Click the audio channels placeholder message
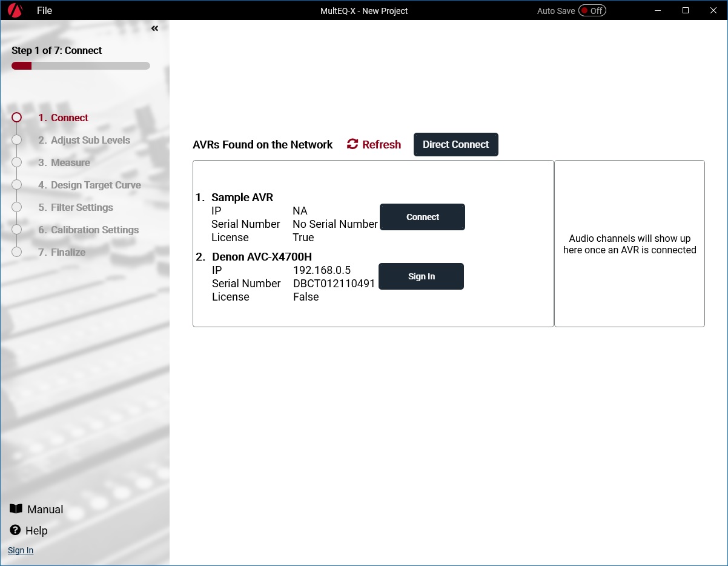728x566 pixels. coord(630,244)
